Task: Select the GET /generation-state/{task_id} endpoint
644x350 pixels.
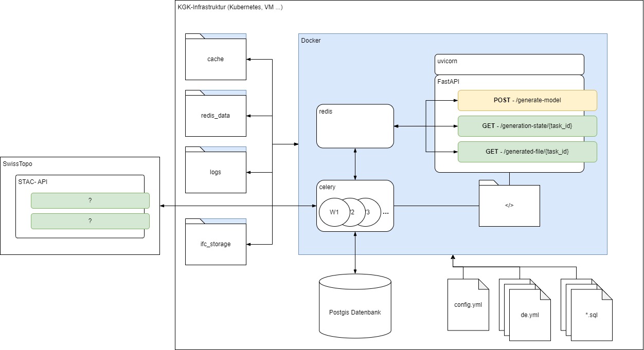Action: pyautogui.click(x=527, y=126)
